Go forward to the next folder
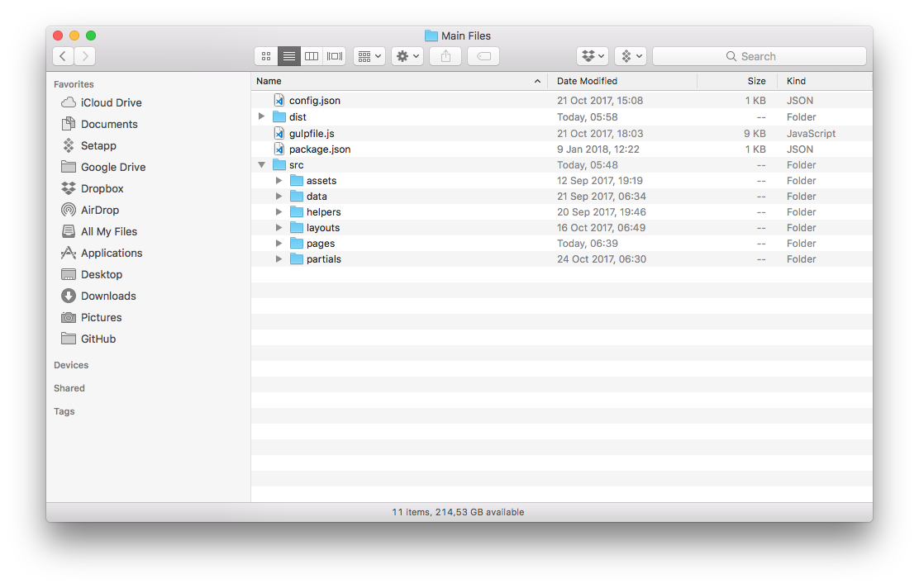The width and height of the screenshot is (919, 588). click(85, 56)
